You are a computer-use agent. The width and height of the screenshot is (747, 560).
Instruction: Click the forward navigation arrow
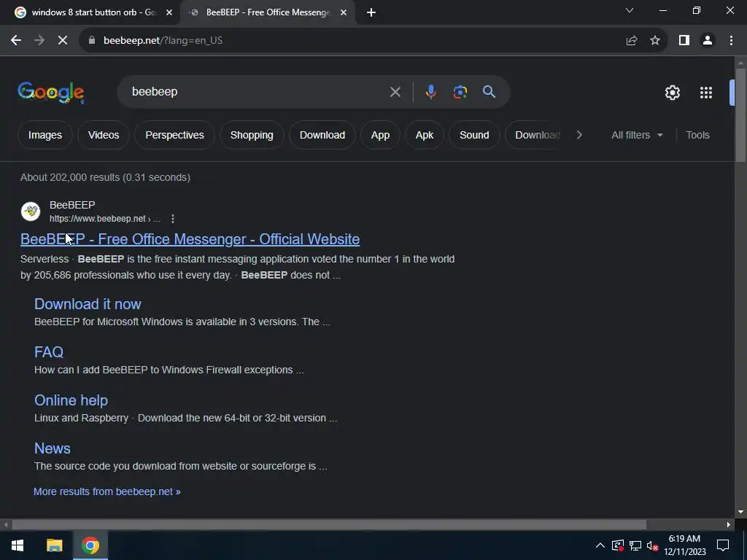click(39, 41)
